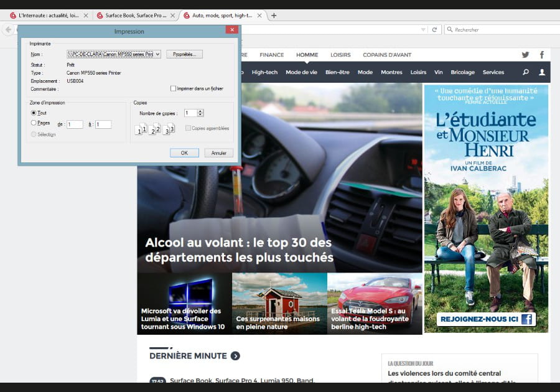The image size is (560, 392).
Task: Click the user account profile icon
Action: tap(542, 72)
